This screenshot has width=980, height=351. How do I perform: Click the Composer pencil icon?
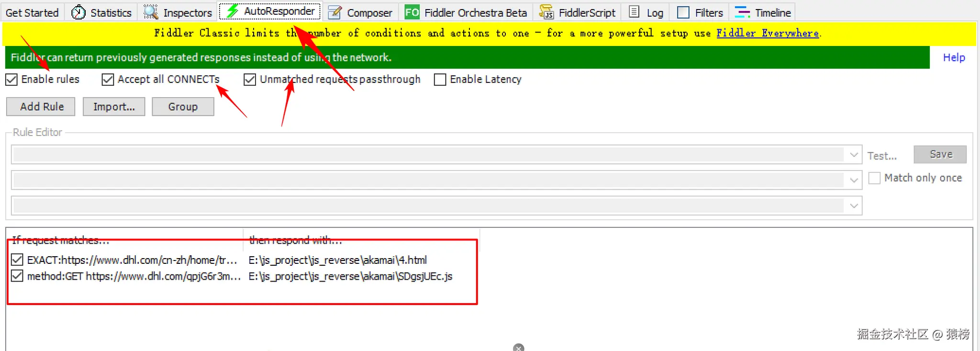(335, 12)
